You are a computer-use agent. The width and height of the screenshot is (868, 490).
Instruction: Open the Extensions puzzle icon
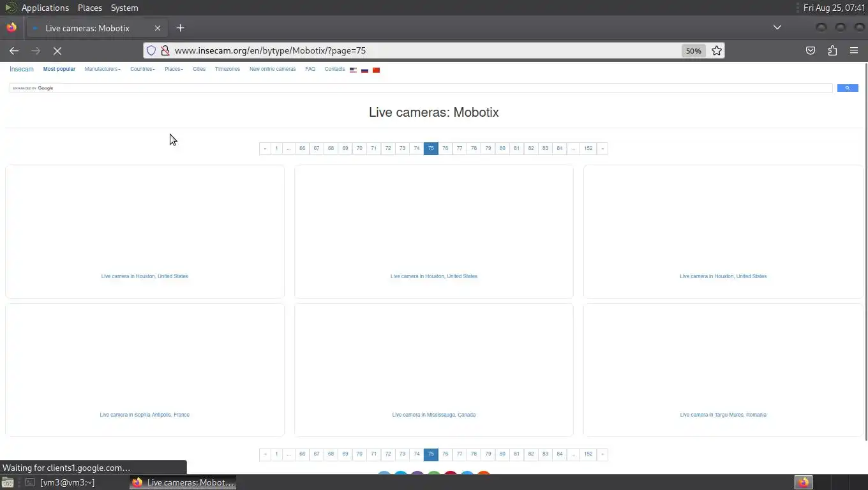(832, 50)
